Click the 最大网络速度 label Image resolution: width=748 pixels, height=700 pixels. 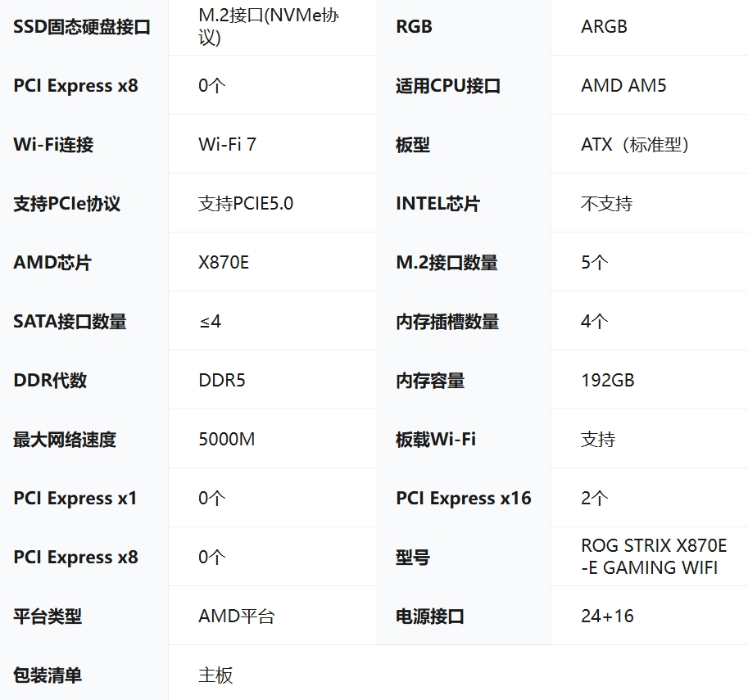(x=65, y=440)
